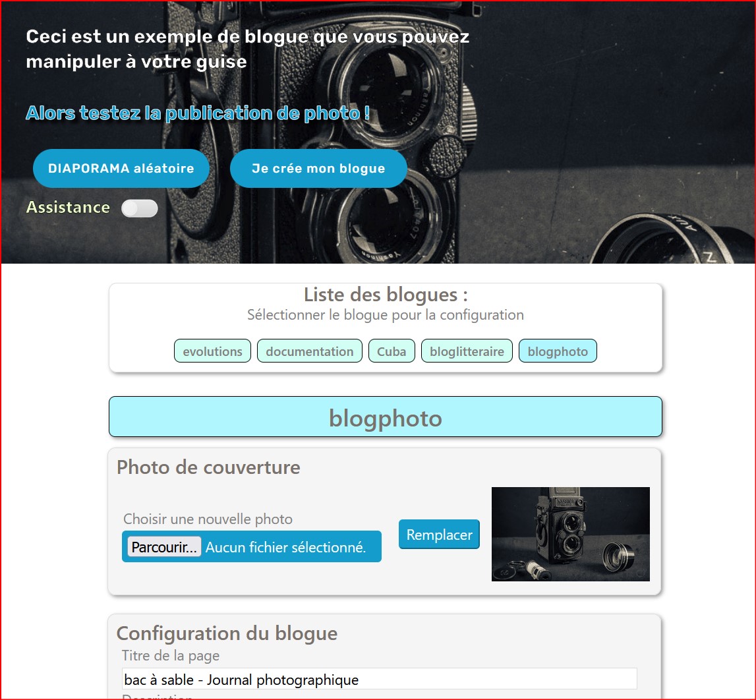Click the Remplacer button
Viewport: 756px width, 700px height.
coord(439,535)
